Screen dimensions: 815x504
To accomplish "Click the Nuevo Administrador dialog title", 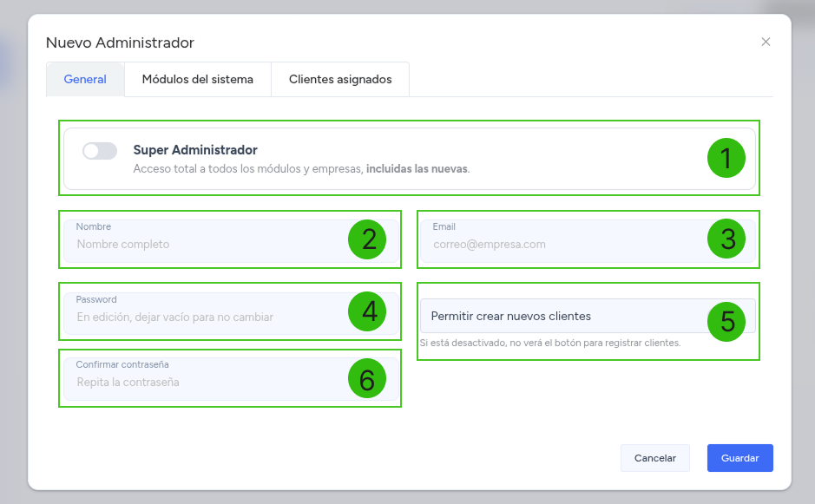I will (x=120, y=43).
